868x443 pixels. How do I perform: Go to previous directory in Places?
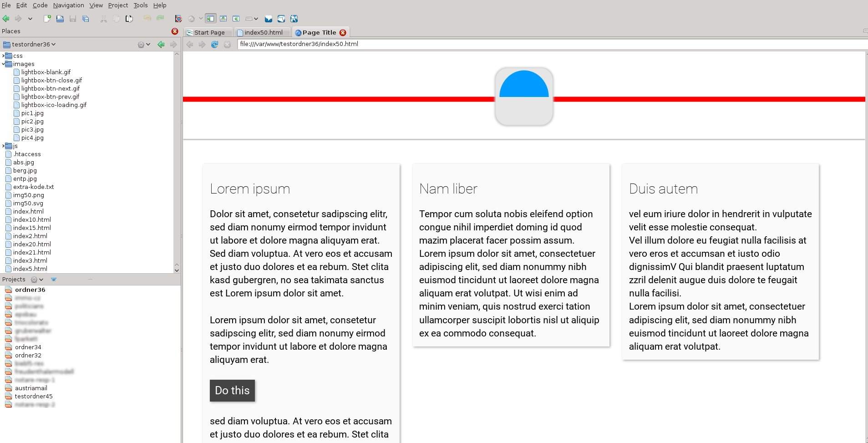pyautogui.click(x=161, y=44)
